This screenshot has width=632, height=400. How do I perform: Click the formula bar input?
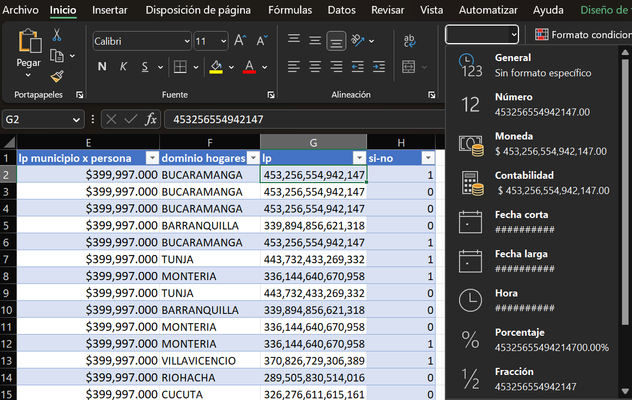pyautogui.click(x=304, y=119)
